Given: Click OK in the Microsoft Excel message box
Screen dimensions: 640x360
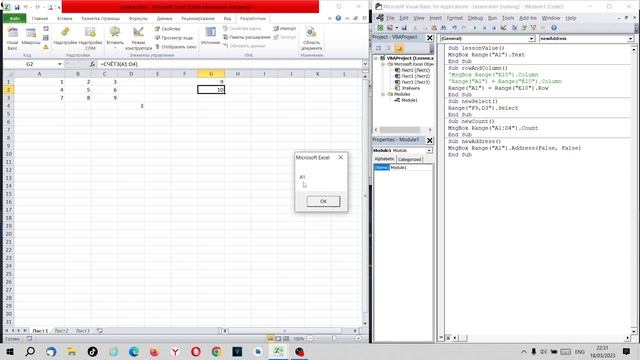Looking at the screenshot, I should point(323,201).
